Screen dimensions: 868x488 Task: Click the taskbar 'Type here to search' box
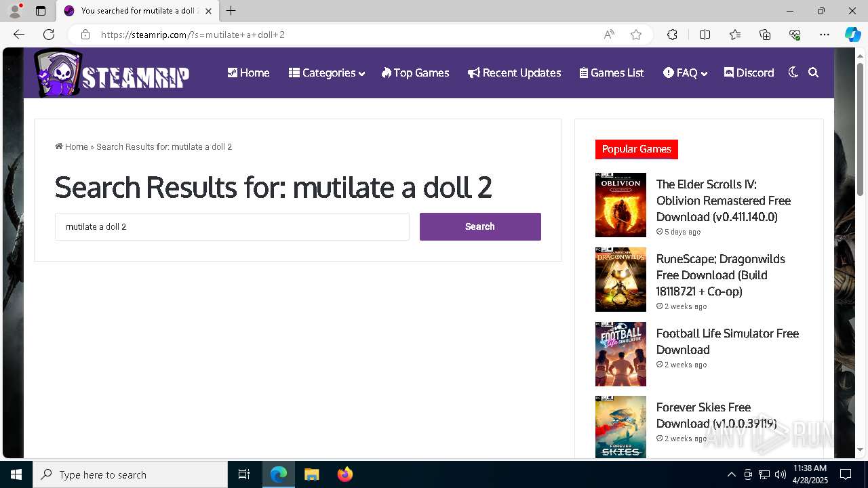[x=130, y=474]
